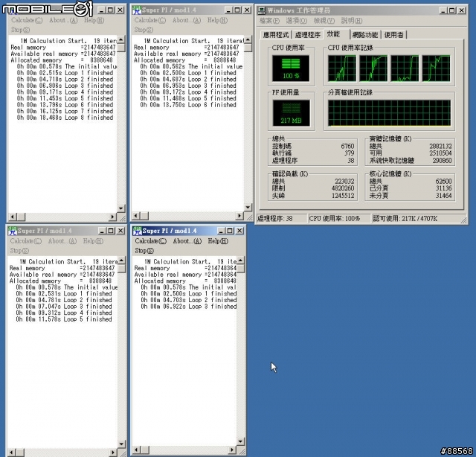Click Stop in top-middle Super PI window
476x457 pixels.
tap(144, 30)
